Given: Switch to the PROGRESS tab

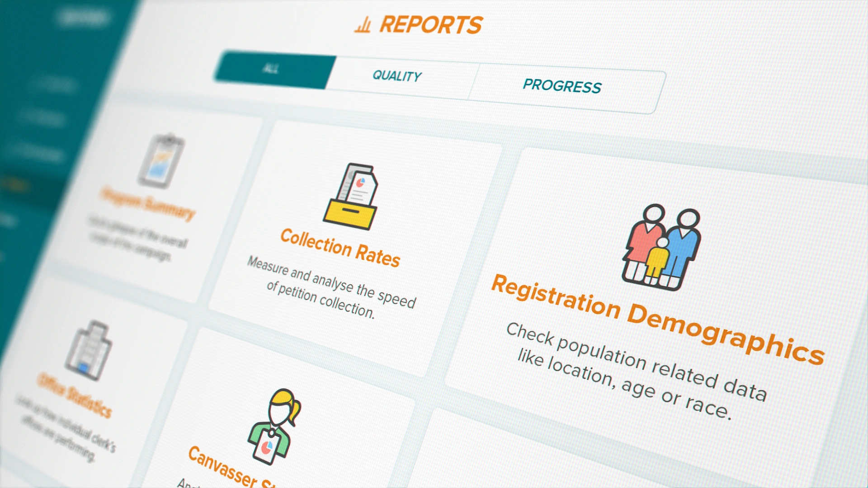Looking at the screenshot, I should (562, 86).
